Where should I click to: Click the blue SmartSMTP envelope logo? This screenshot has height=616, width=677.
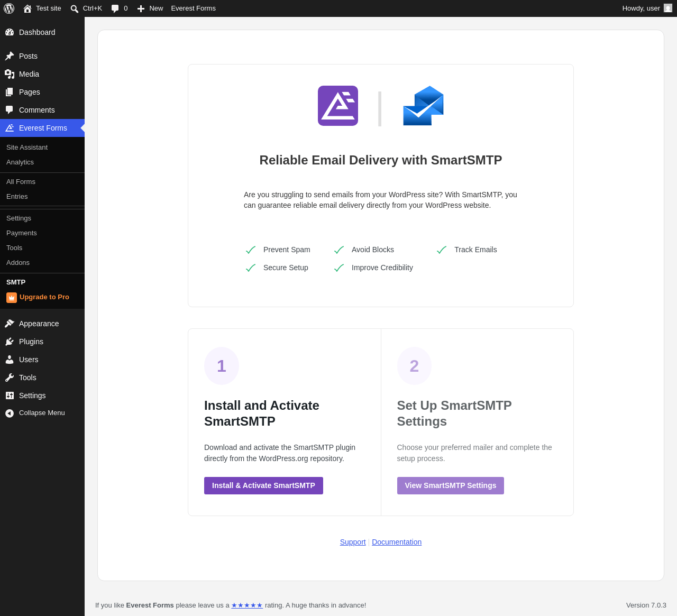423,106
